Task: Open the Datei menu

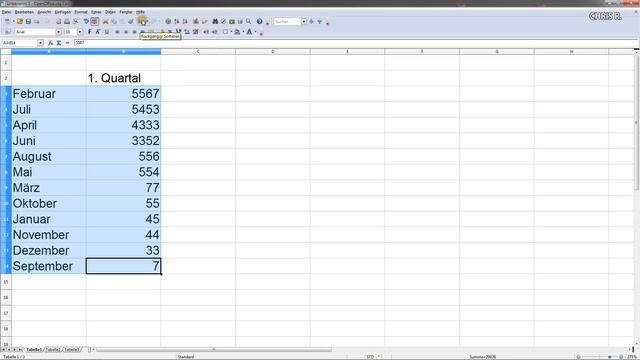Action: click(6, 12)
